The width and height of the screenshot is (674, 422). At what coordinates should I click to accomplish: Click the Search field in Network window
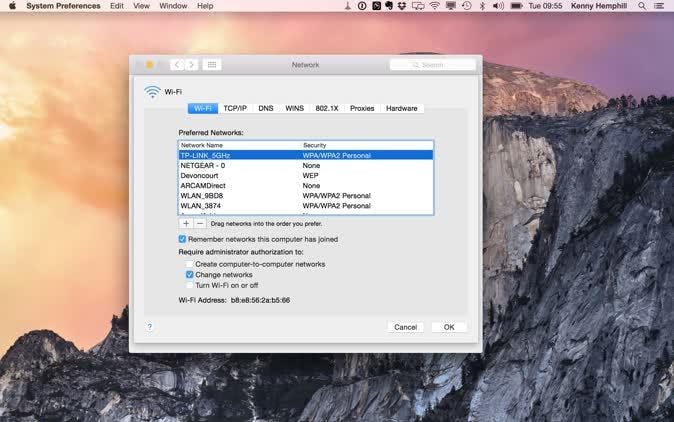tap(432, 65)
